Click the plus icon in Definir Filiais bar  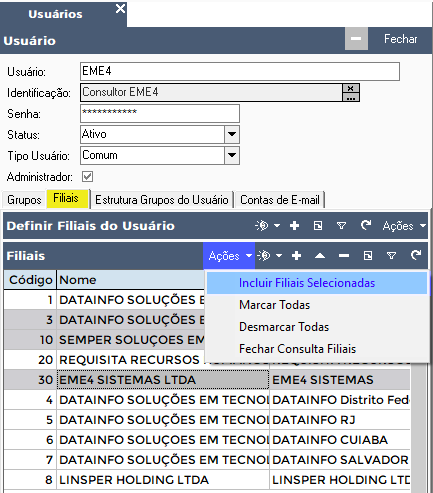(x=294, y=226)
